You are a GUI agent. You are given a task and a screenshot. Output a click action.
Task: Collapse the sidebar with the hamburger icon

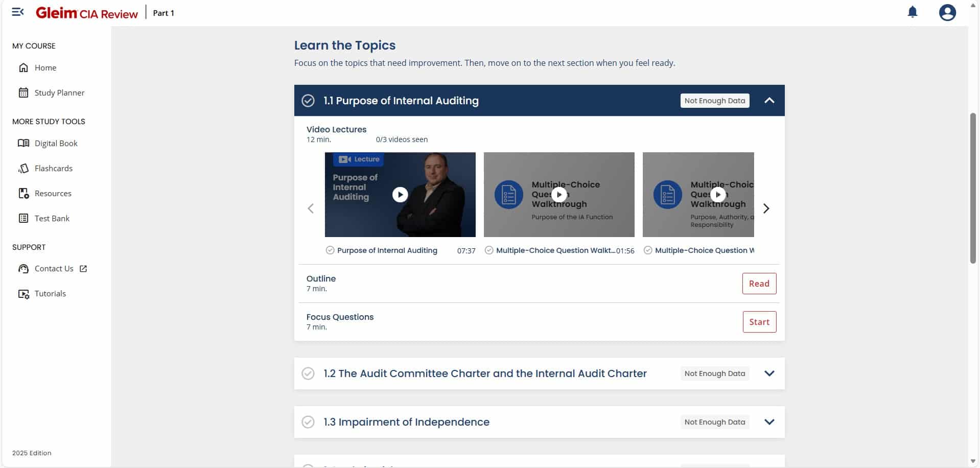[18, 12]
